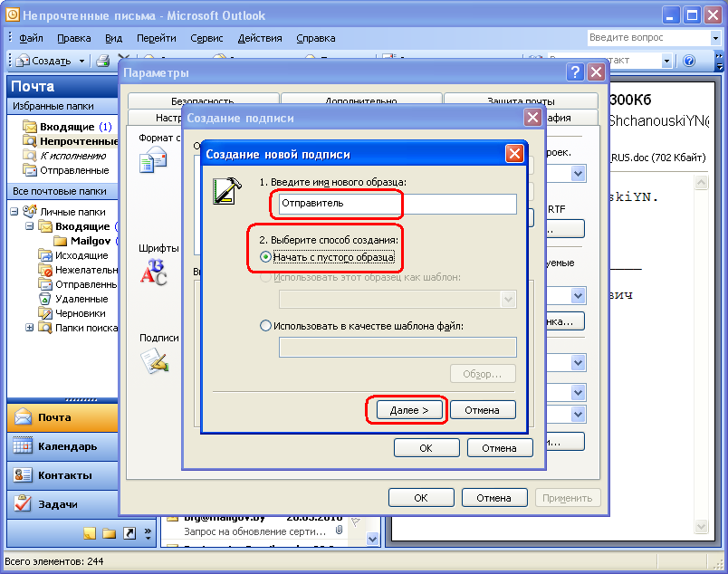Switch to the Календарь pane
728x574 pixels.
pyautogui.click(x=62, y=446)
